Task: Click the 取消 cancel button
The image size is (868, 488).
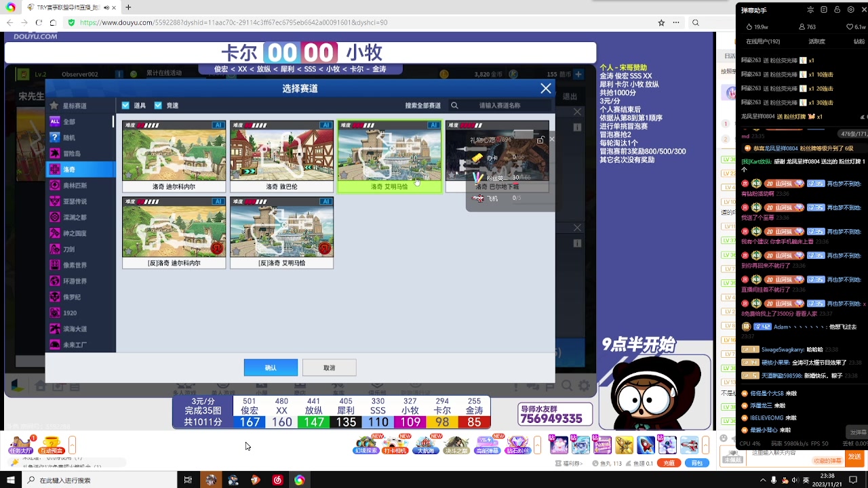Action: (x=329, y=367)
